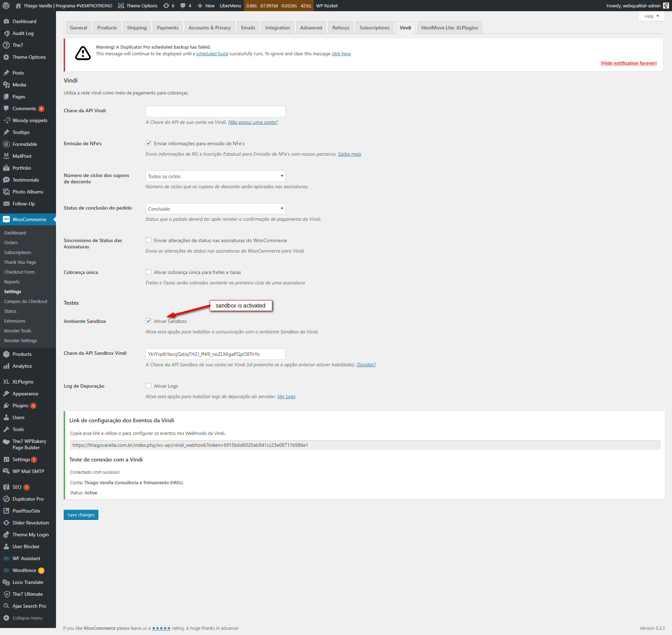Open the Todos os ciclos dropdown
This screenshot has height=635, width=672.
point(215,176)
